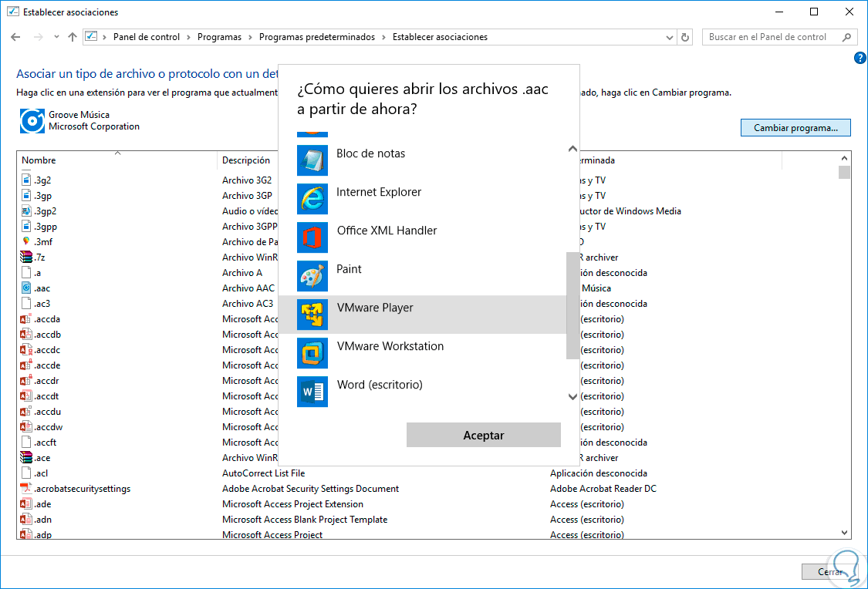Click the Cambiar programa button
The height and width of the screenshot is (589, 868).
coord(795,128)
